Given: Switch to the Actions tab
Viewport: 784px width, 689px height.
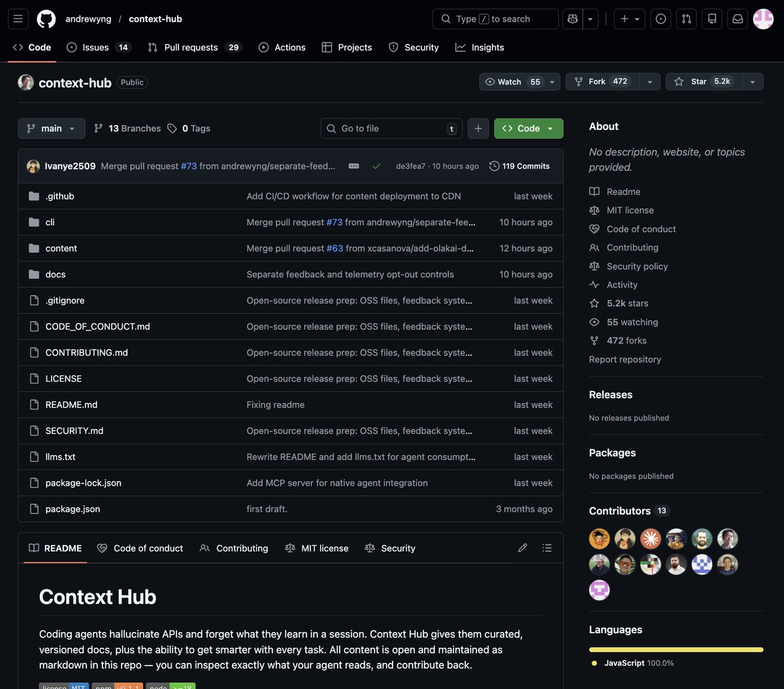Looking at the screenshot, I should point(282,47).
